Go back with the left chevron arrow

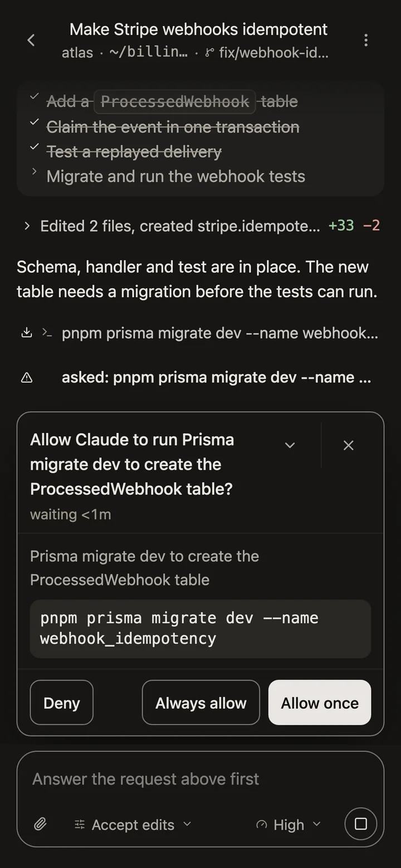tap(31, 40)
